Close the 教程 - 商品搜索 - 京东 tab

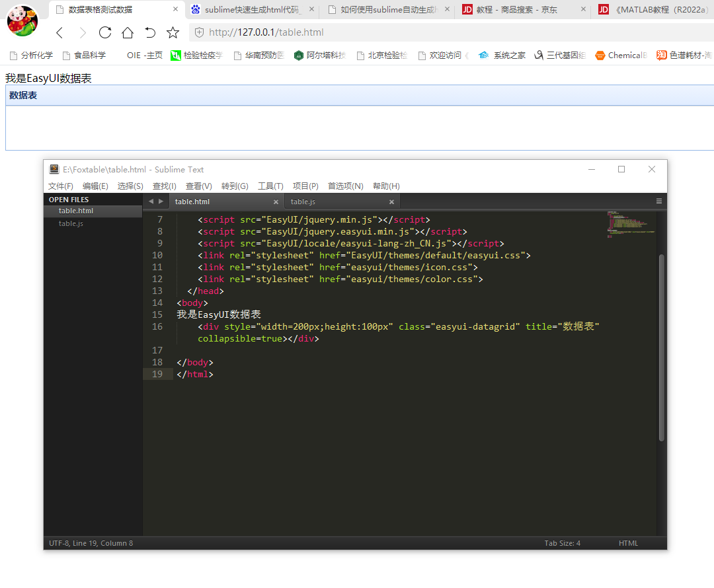pyautogui.click(x=583, y=9)
